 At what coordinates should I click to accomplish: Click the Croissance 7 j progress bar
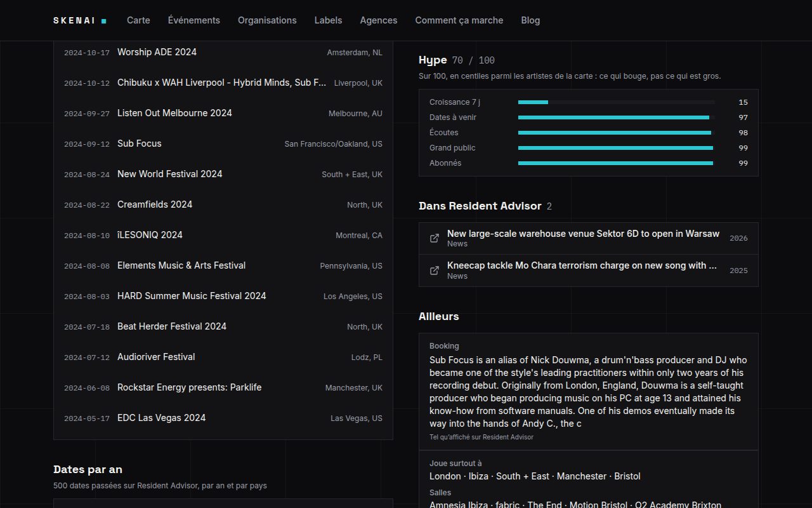tap(616, 102)
